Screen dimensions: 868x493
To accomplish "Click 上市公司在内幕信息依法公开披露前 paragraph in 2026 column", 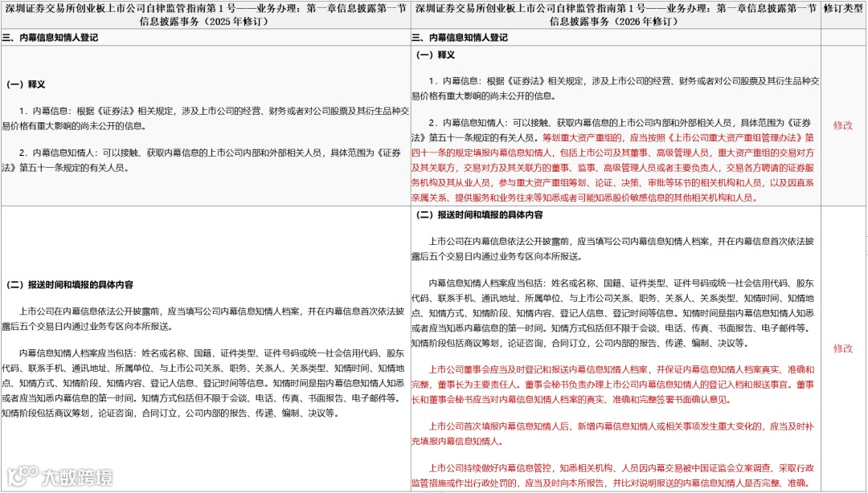I will [x=612, y=249].
